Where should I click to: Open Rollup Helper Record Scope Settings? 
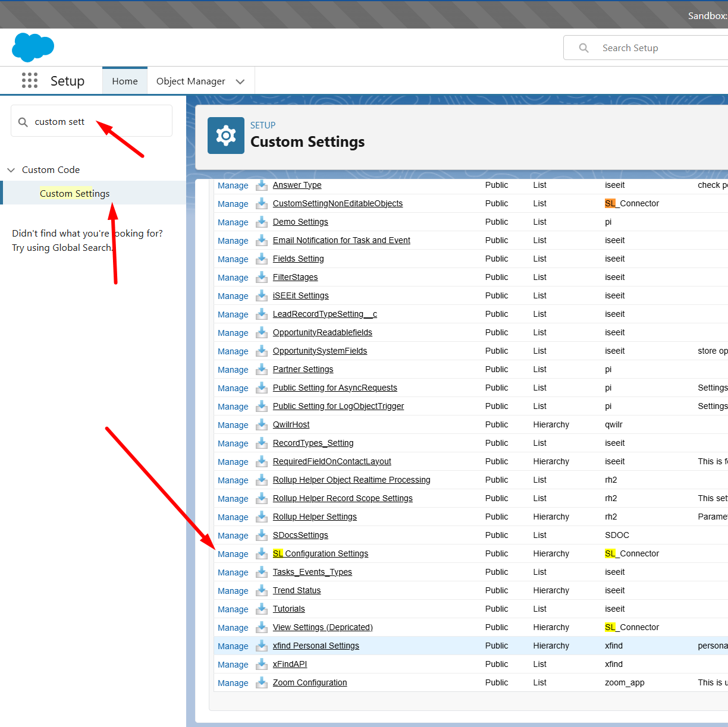coord(343,498)
